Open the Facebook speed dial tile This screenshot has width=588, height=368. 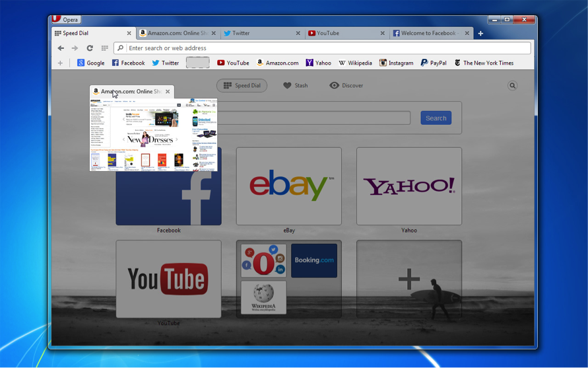[168, 198]
